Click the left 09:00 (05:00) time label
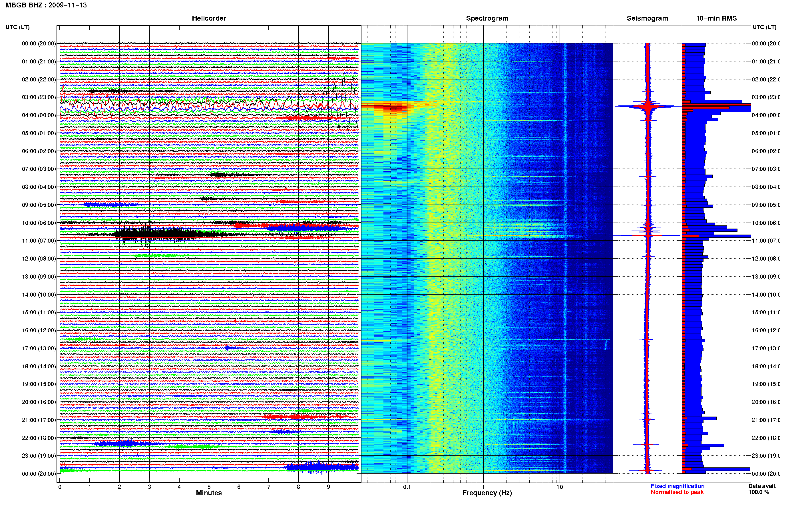Screen dimensions: 812x508 click(39, 205)
